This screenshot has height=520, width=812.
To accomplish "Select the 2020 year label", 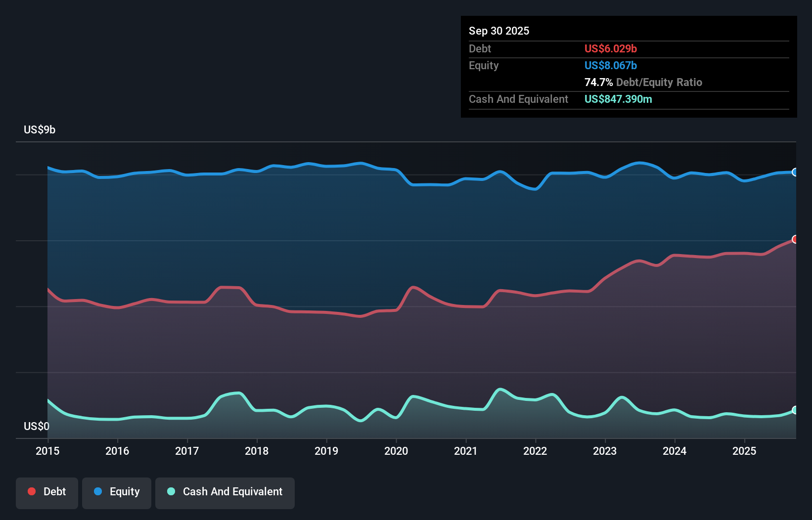I will [396, 451].
